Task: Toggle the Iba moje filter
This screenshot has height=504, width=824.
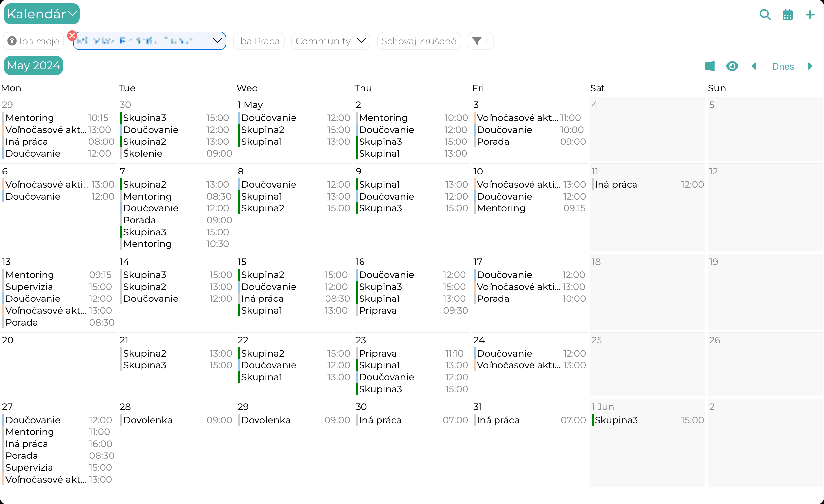Action: click(x=33, y=41)
